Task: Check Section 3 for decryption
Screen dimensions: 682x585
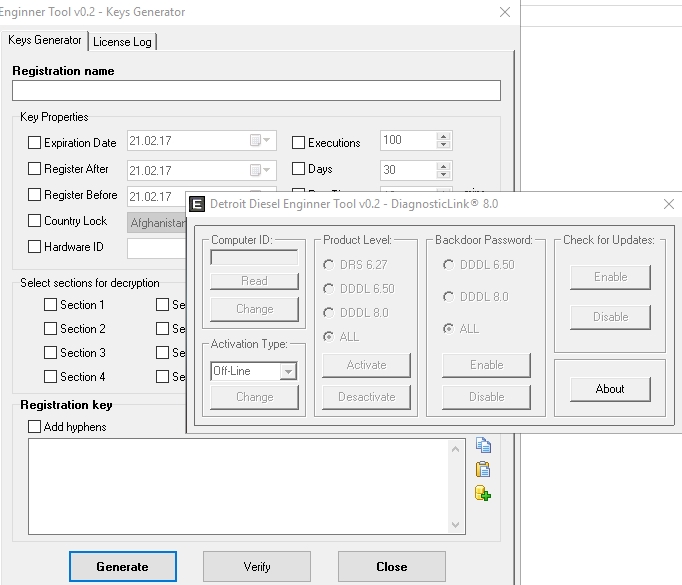Action: pos(50,352)
